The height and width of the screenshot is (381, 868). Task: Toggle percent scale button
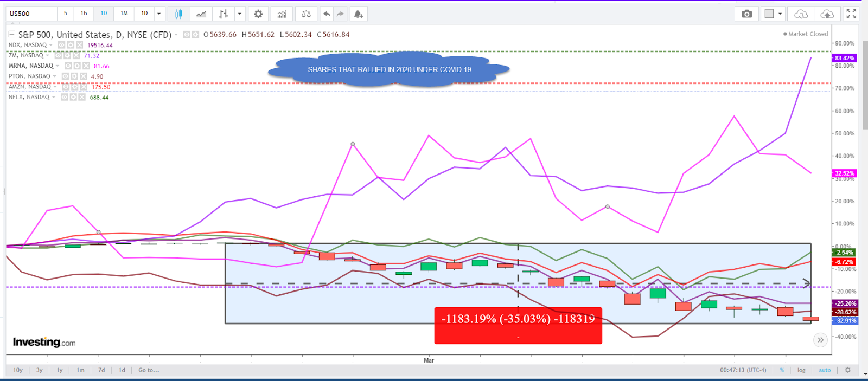point(782,370)
